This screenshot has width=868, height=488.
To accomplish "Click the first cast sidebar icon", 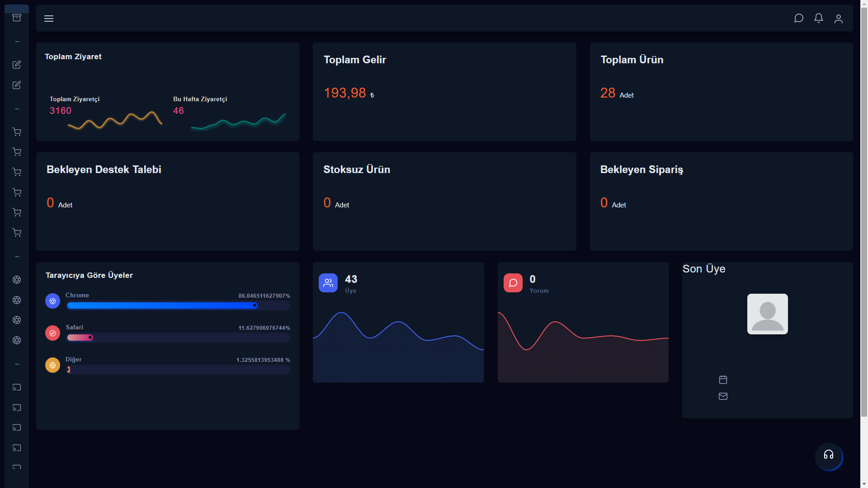I will [17, 387].
